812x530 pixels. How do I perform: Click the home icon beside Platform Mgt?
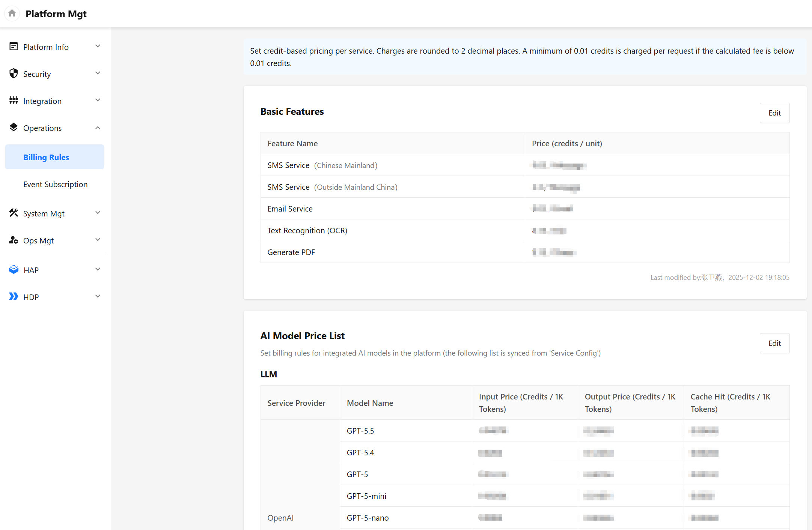click(x=12, y=14)
